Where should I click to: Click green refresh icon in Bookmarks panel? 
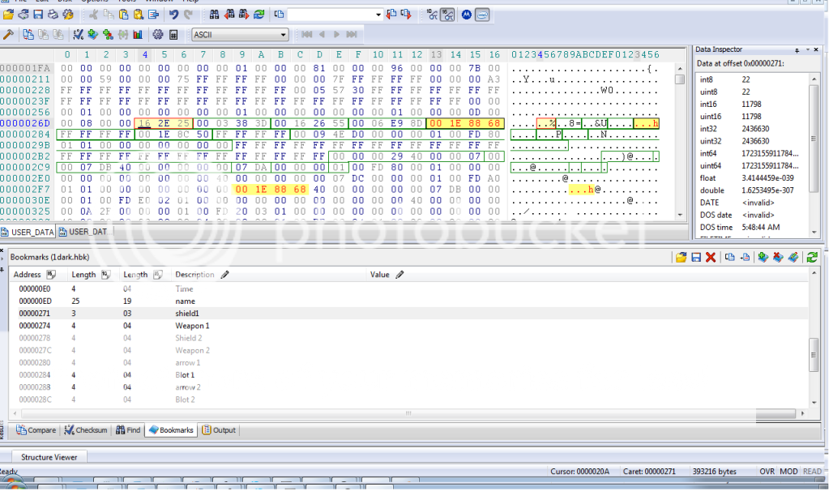tap(812, 257)
